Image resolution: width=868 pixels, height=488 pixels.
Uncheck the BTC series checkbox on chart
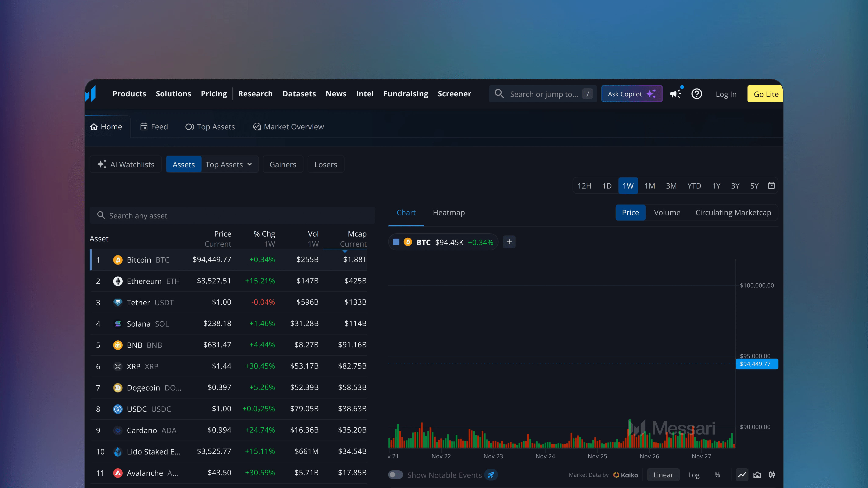click(x=396, y=242)
